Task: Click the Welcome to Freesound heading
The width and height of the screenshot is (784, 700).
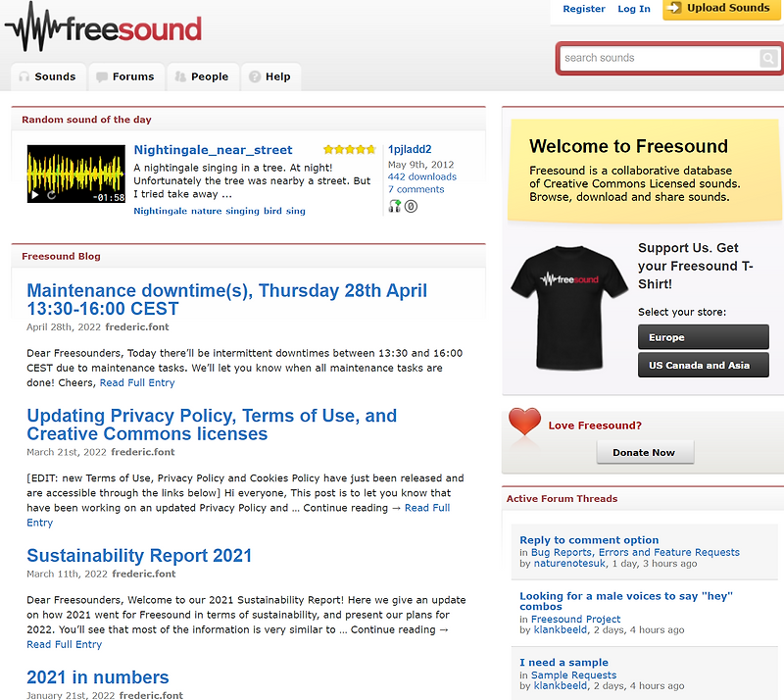Action: 628,146
